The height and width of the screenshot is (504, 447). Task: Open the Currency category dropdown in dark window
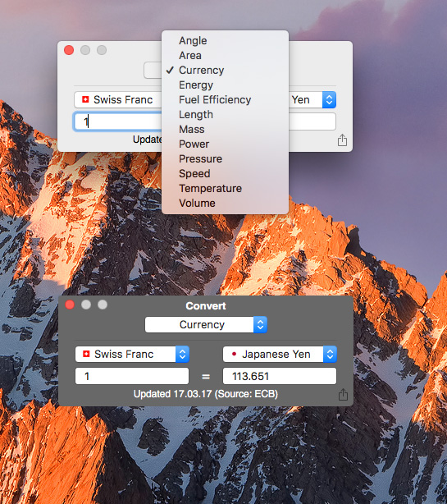pyautogui.click(x=206, y=324)
